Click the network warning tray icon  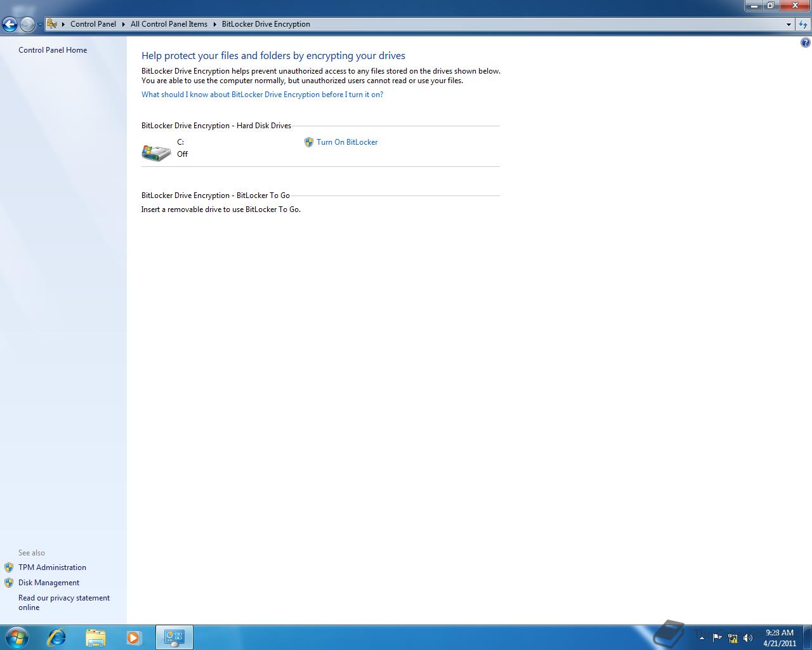click(733, 638)
